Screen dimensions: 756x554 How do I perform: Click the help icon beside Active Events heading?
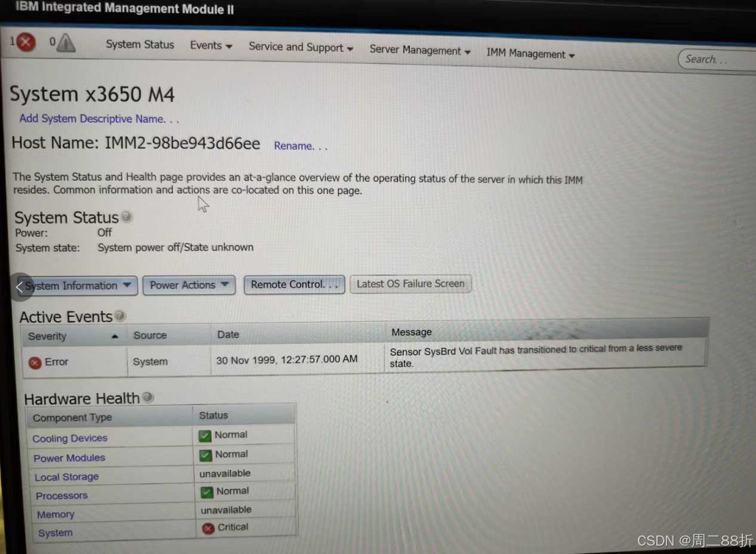pyautogui.click(x=120, y=315)
